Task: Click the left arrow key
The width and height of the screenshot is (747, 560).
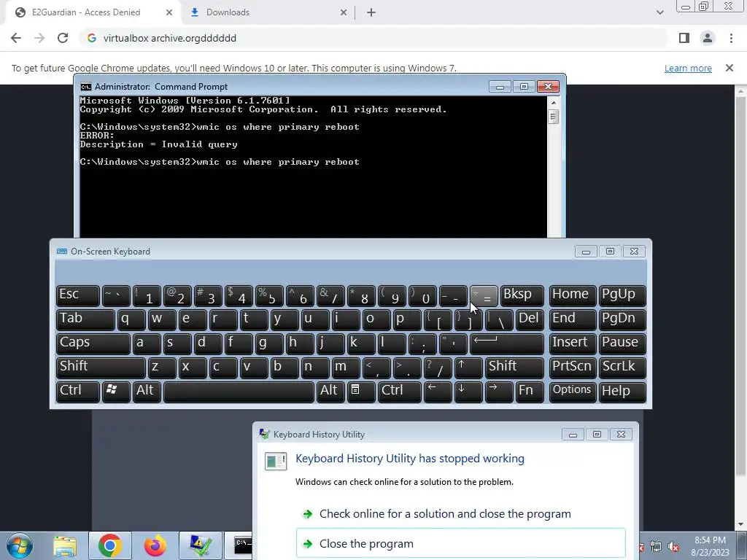Action: coord(438,392)
